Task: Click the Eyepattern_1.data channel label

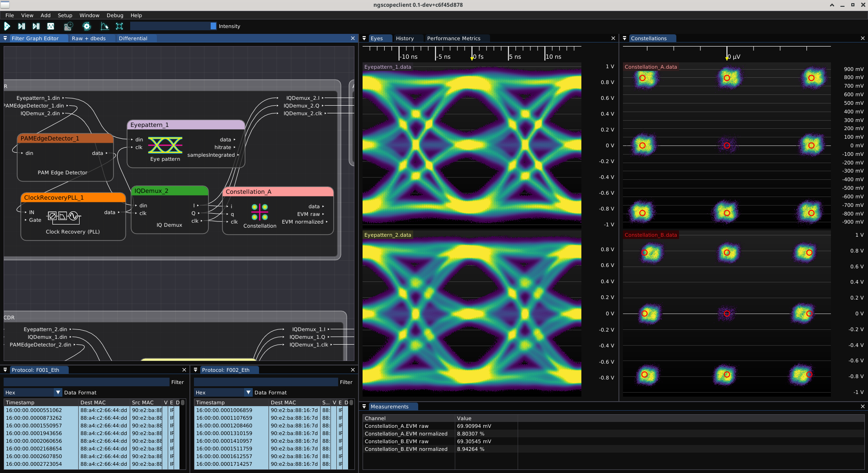Action: click(x=387, y=67)
